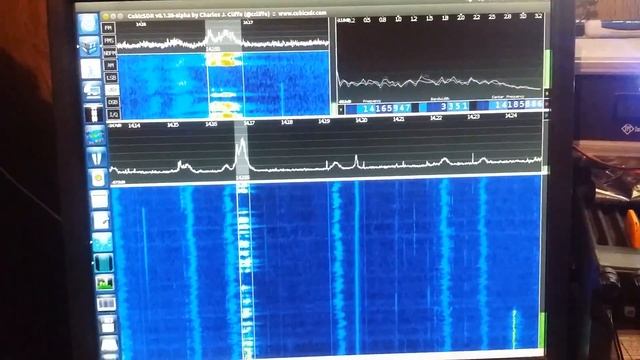Click the 14.20 label on main spectrum scale

point(361,120)
